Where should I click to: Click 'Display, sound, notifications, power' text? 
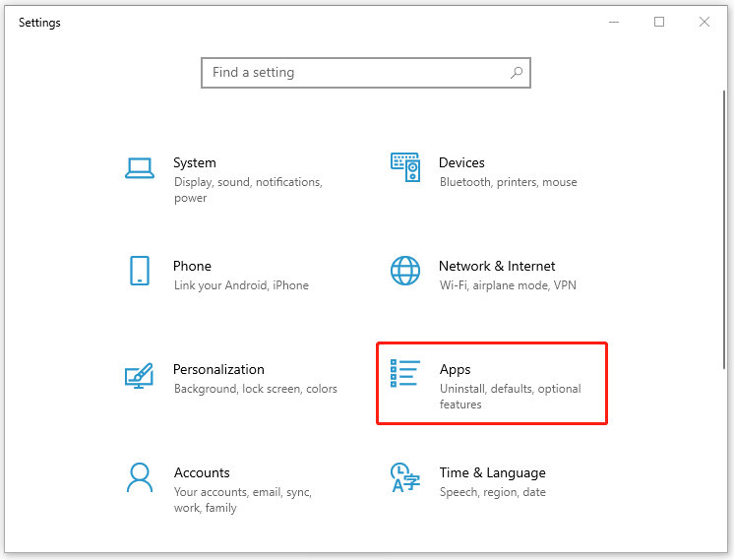(x=248, y=190)
